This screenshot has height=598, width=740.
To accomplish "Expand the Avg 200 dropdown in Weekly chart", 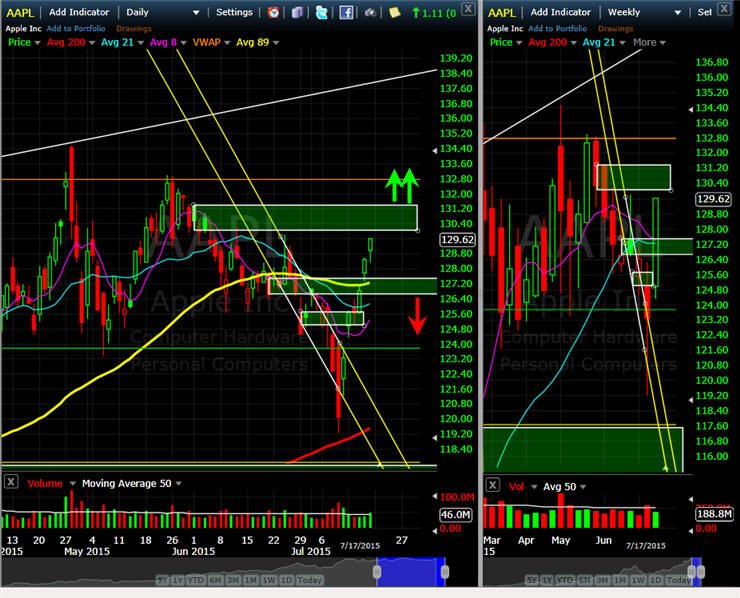I will 573,43.
